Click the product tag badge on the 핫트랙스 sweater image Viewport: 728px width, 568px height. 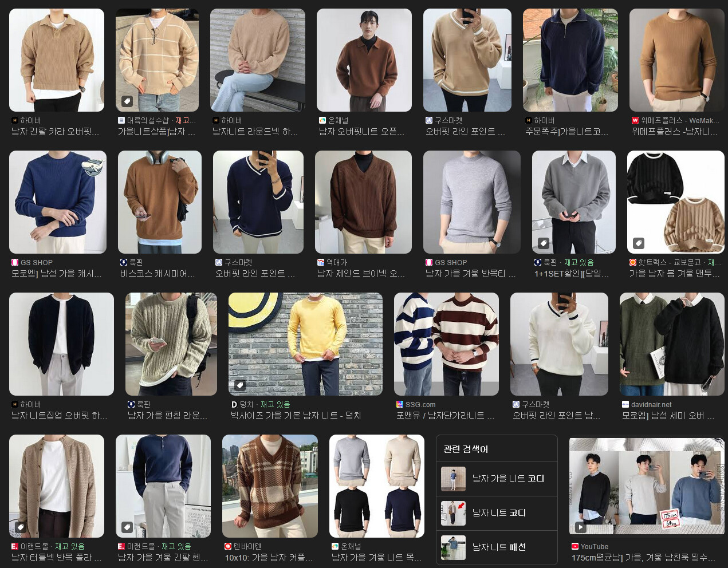coord(639,243)
